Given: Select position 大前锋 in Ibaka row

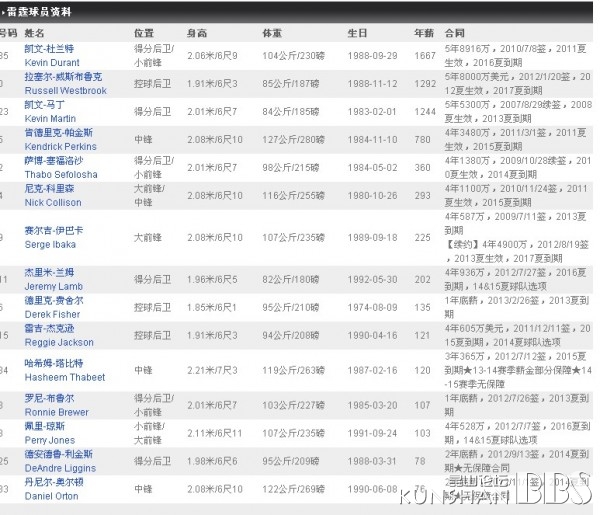Looking at the screenshot, I should (x=148, y=238).
